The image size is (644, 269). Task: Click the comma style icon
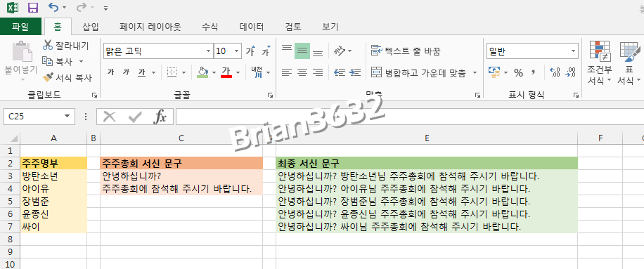(533, 72)
